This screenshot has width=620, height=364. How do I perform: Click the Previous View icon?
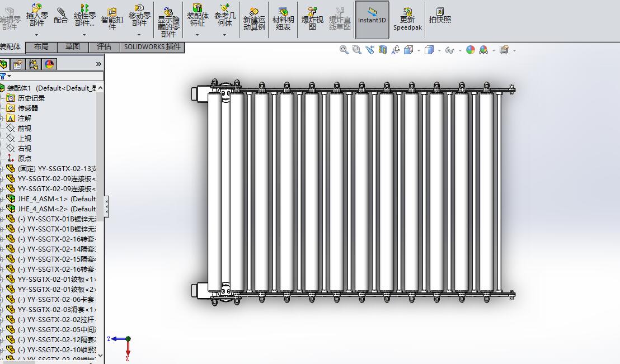pyautogui.click(x=370, y=50)
